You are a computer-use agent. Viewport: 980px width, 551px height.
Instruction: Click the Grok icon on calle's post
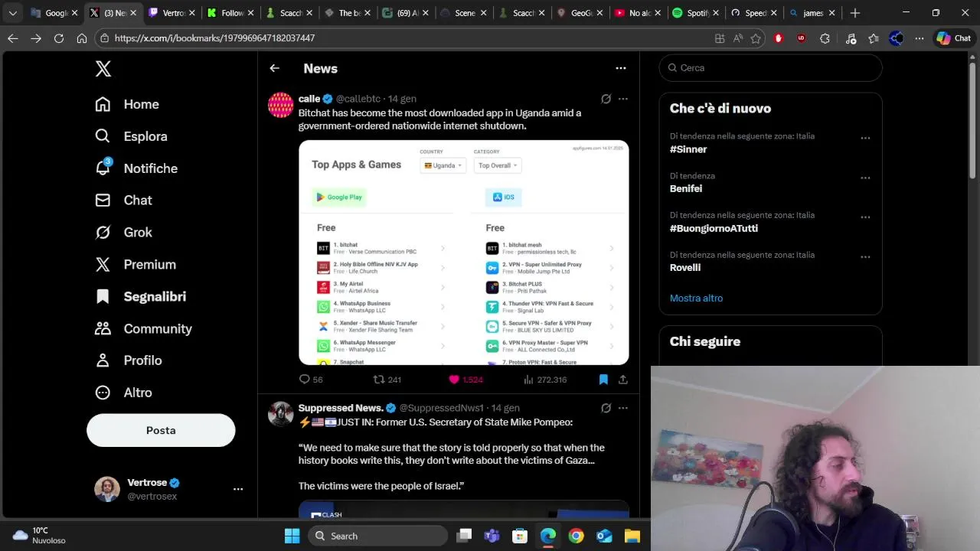[606, 99]
